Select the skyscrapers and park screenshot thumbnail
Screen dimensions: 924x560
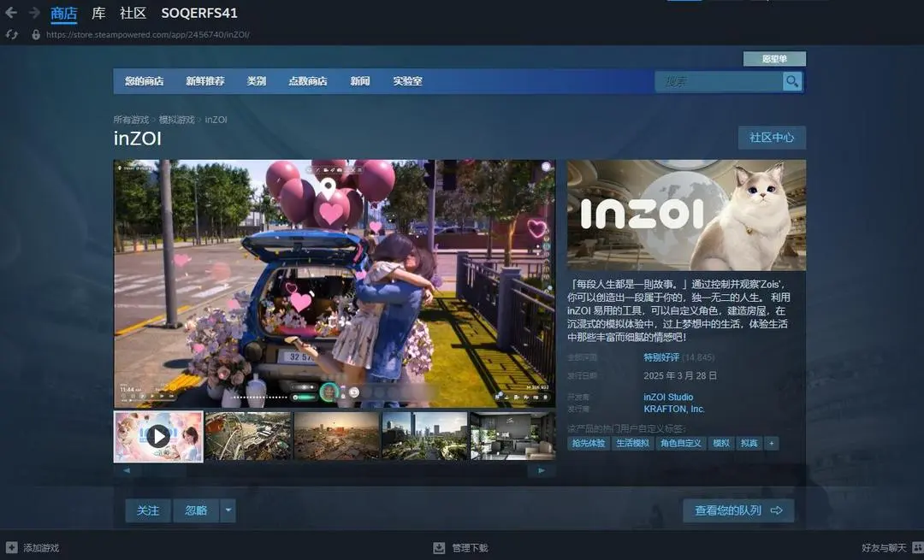click(425, 436)
